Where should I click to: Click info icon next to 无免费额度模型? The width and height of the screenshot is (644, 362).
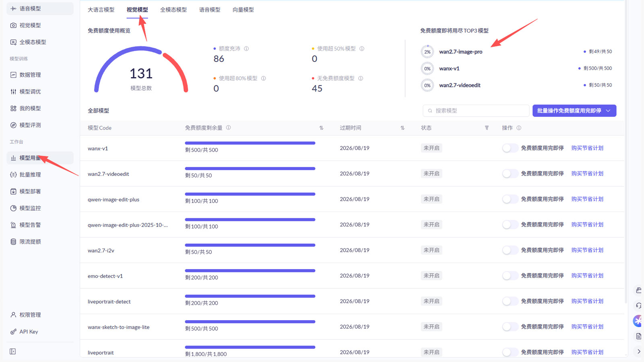[361, 78]
